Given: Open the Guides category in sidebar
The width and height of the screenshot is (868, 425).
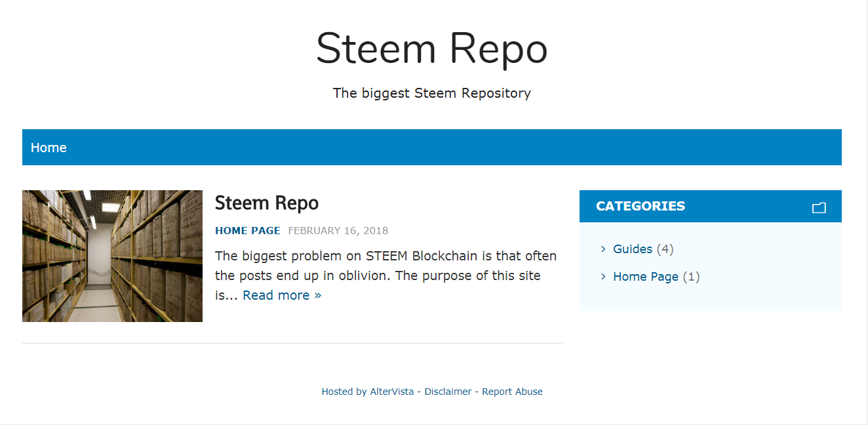Looking at the screenshot, I should coord(632,249).
